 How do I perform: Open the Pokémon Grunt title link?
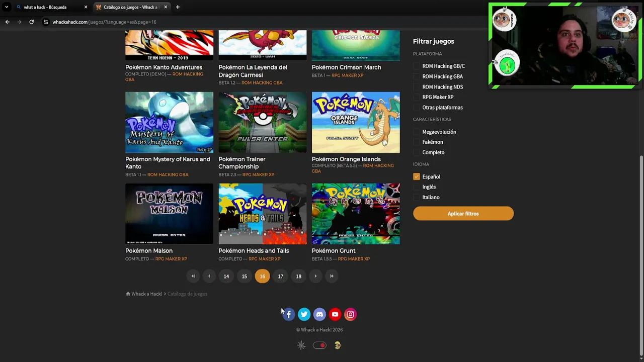pos(334,251)
